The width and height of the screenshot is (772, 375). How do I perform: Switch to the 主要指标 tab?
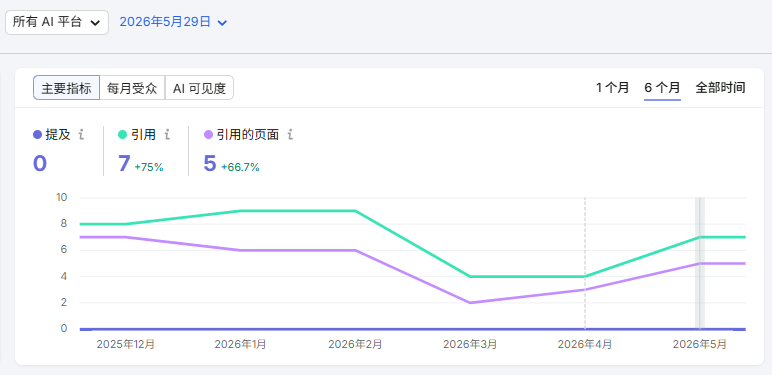(x=66, y=88)
